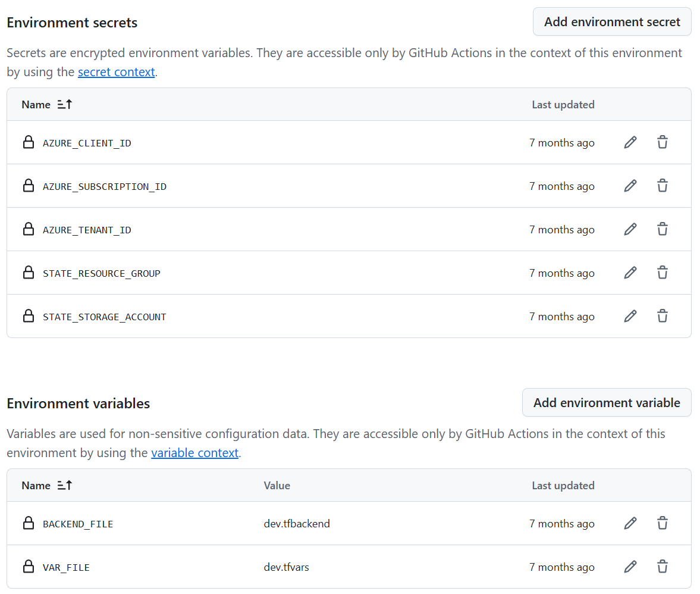The height and width of the screenshot is (594, 700).
Task: Open the secret context link
Action: pos(117,71)
